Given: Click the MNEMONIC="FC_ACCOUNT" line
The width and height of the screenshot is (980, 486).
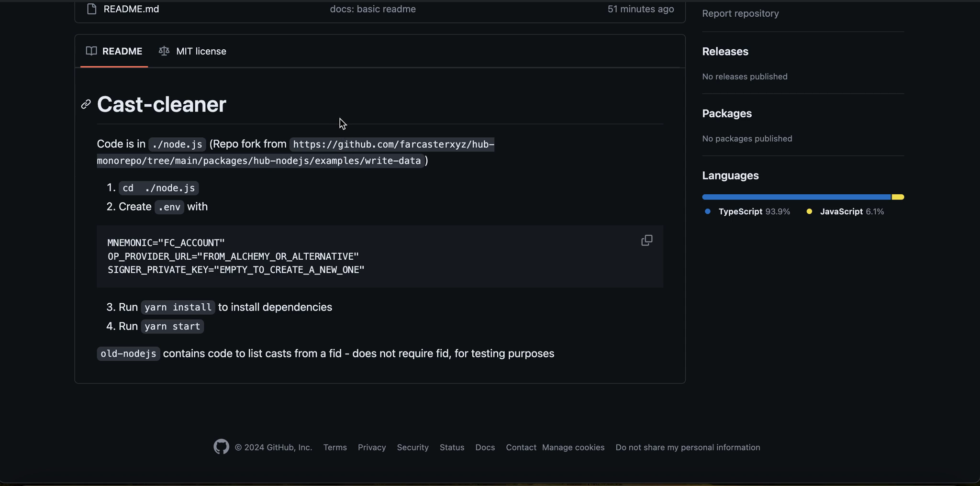Looking at the screenshot, I should 166,243.
